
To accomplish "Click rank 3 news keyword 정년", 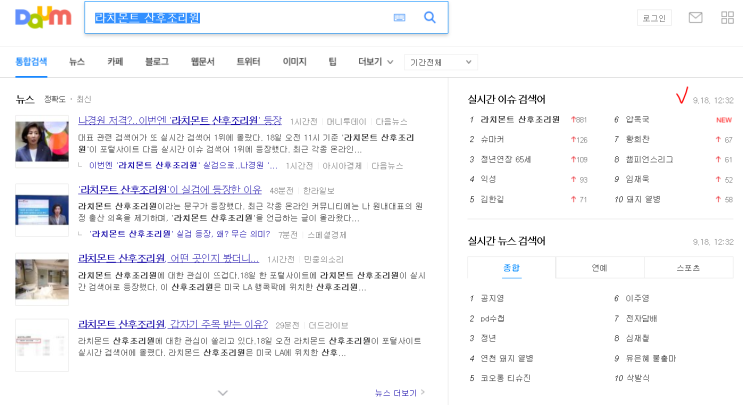I will coord(488,338).
